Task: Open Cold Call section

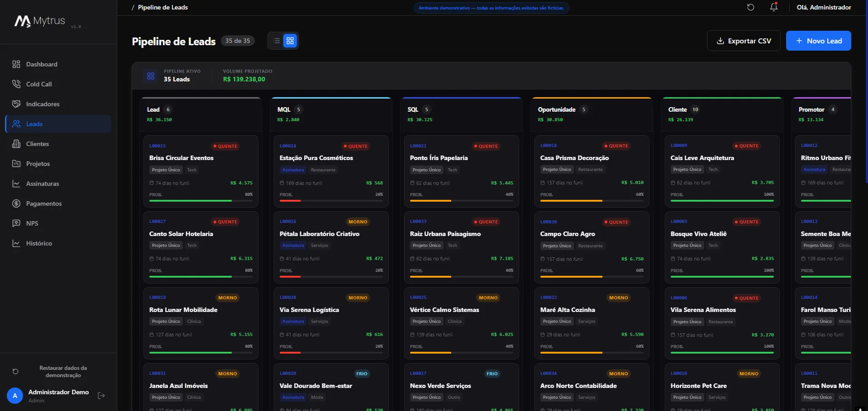Action: [58, 84]
